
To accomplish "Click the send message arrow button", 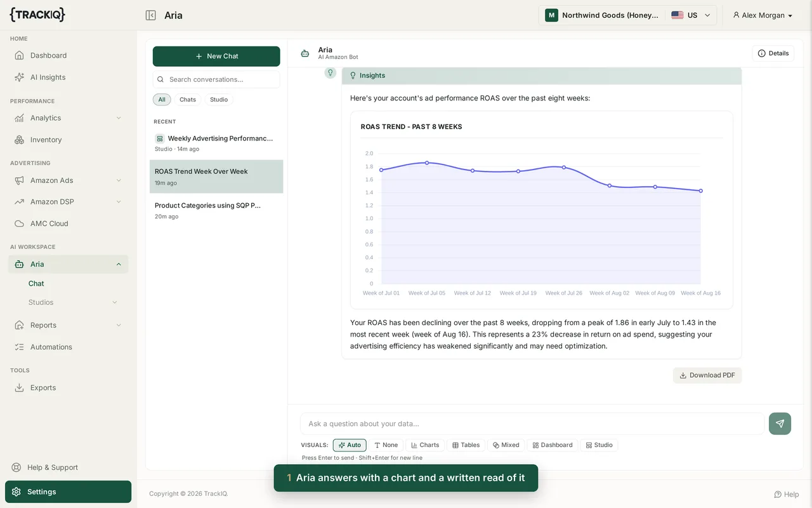I will [x=780, y=424].
